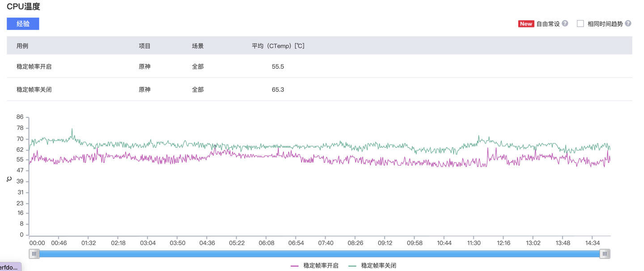Grab the right handle of time range slider
Screen dimensions: 644x271
coord(605,254)
